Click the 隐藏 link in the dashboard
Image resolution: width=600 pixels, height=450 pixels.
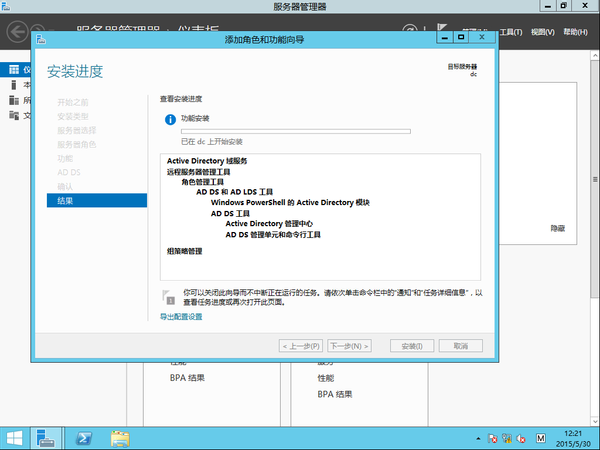558,228
